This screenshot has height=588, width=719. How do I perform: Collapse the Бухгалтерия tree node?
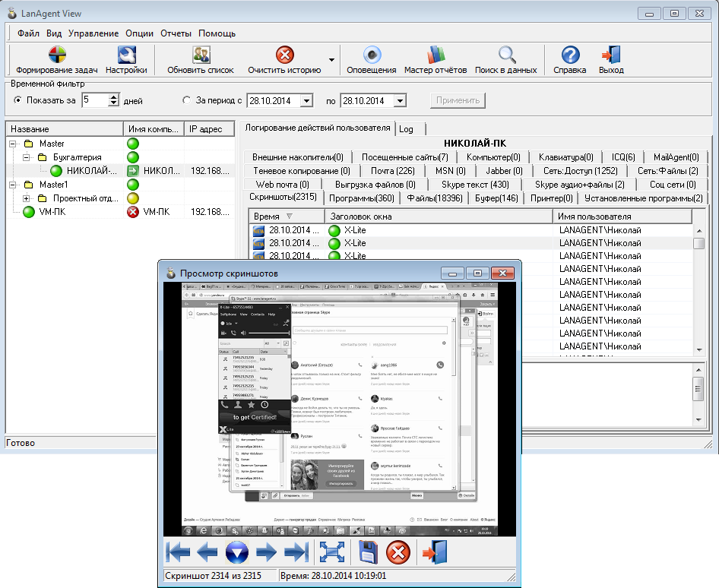27,157
